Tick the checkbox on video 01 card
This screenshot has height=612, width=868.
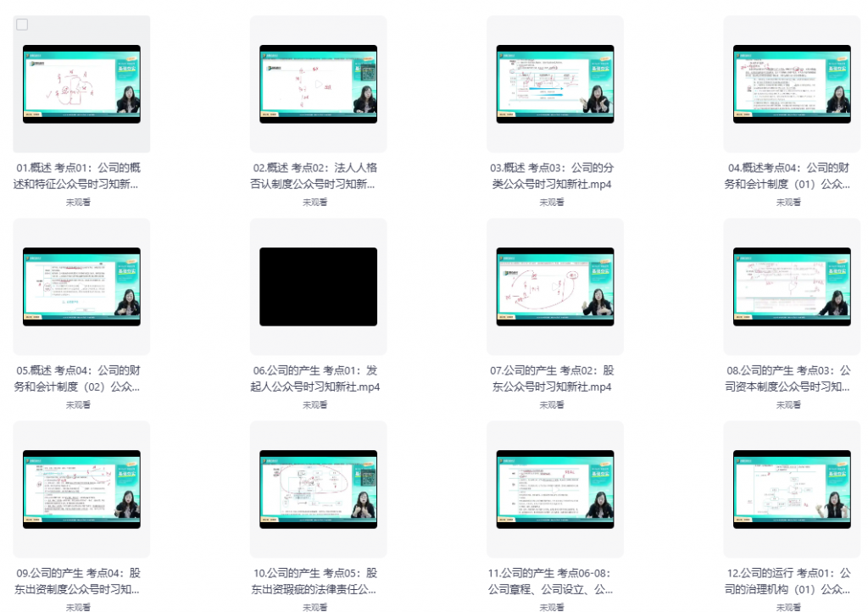tap(23, 25)
